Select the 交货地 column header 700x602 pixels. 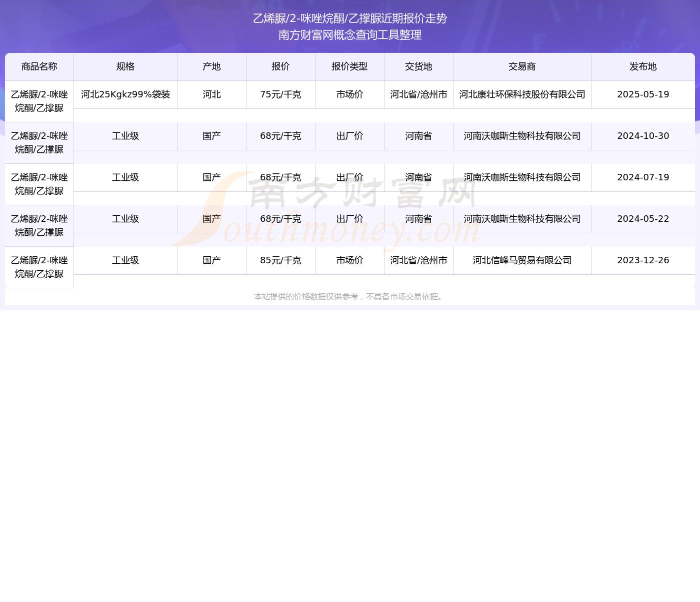point(418,66)
